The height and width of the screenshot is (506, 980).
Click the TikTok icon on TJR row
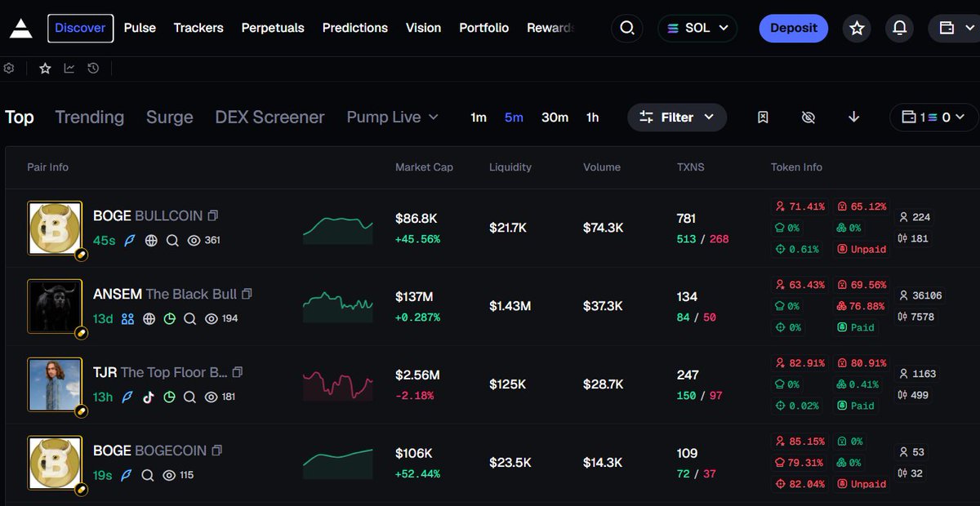(149, 397)
